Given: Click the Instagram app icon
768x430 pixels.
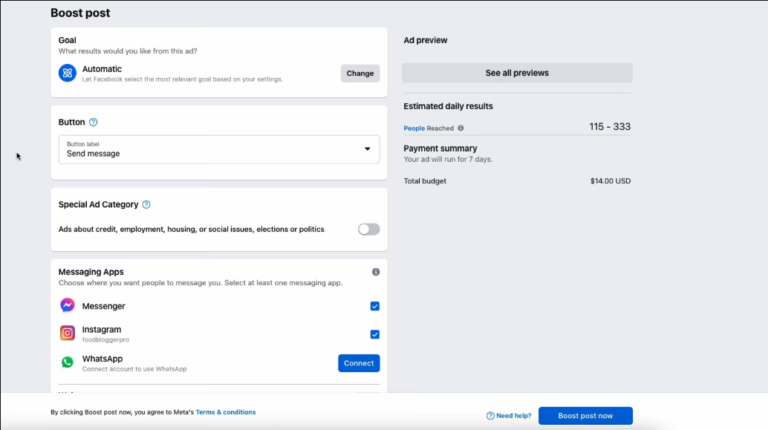Looking at the screenshot, I should (68, 333).
